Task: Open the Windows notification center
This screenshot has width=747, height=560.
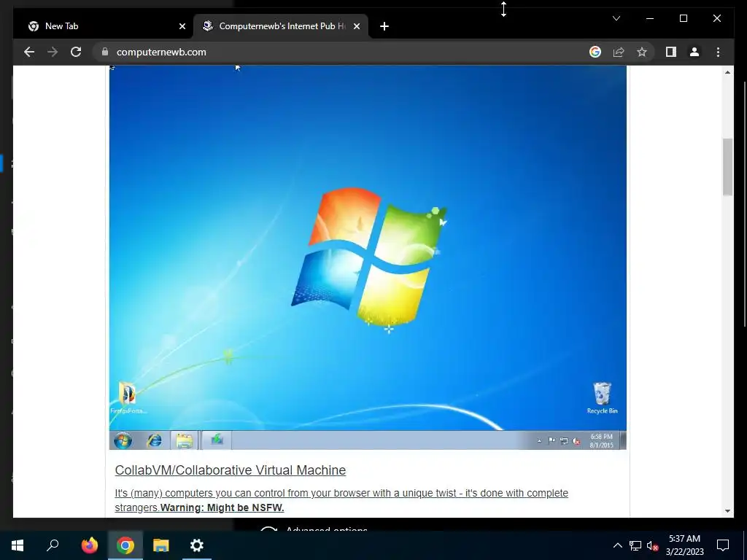Action: coord(723,545)
